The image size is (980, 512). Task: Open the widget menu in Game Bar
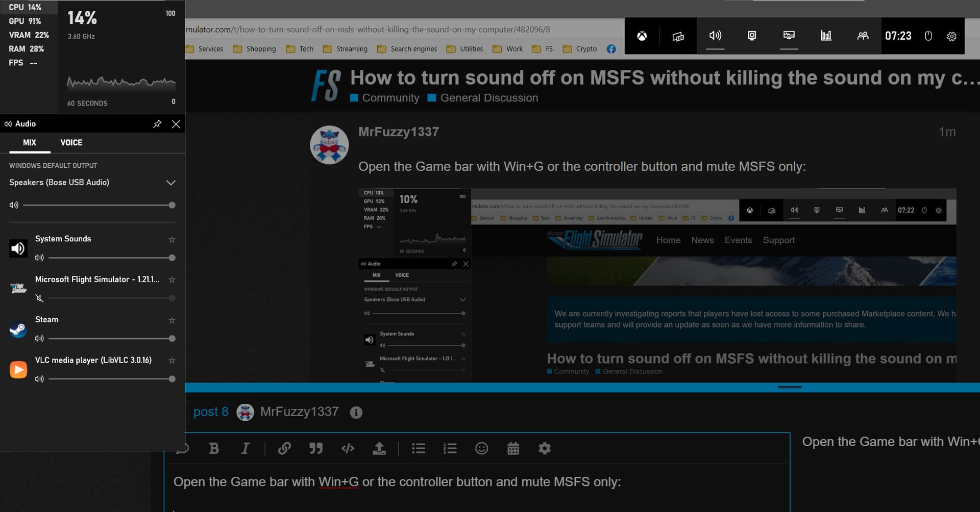pyautogui.click(x=678, y=36)
